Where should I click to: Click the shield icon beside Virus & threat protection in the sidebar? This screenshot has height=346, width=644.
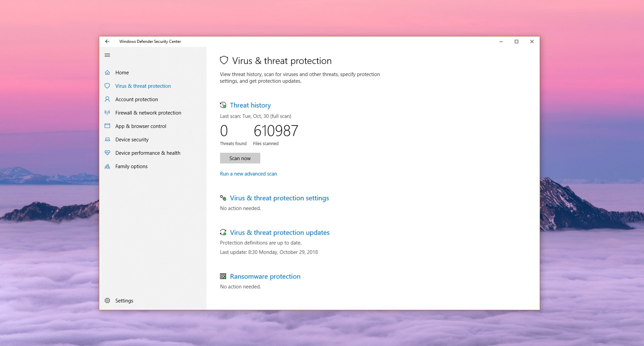tap(107, 86)
